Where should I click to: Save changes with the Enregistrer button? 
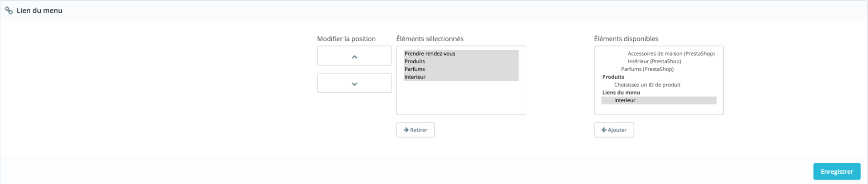tap(837, 171)
